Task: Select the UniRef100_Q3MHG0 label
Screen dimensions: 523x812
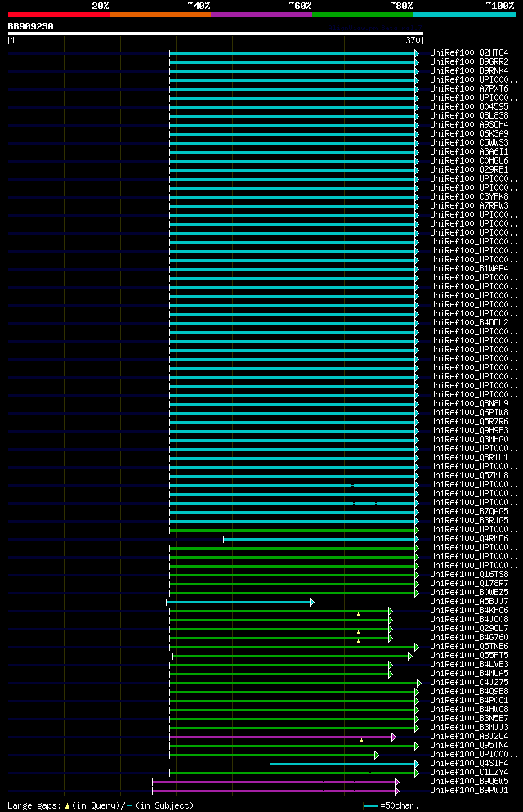Action: (x=469, y=440)
